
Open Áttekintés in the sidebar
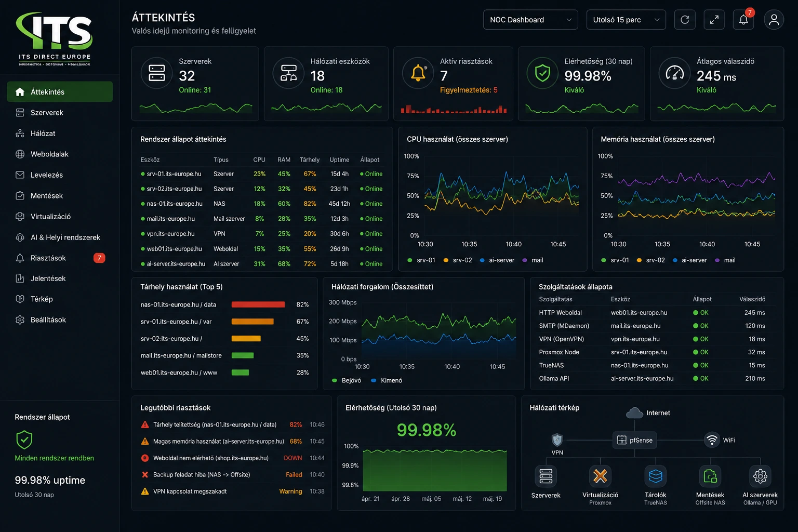point(60,91)
